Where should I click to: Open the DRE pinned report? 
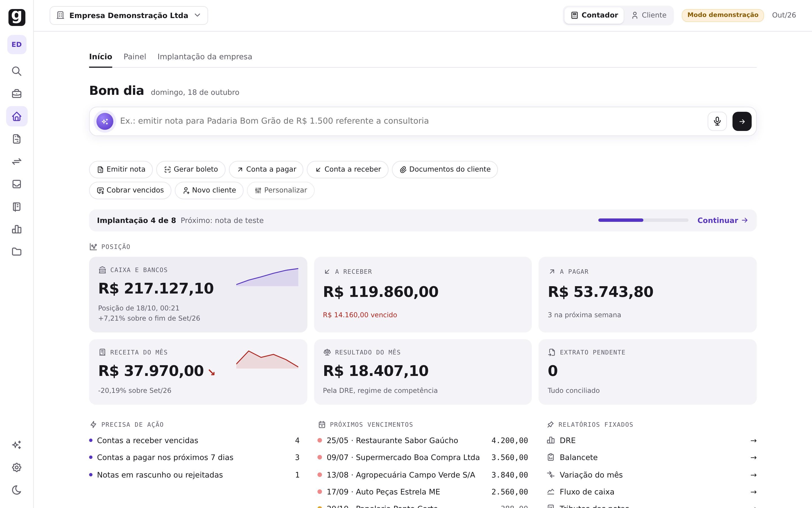point(651,441)
